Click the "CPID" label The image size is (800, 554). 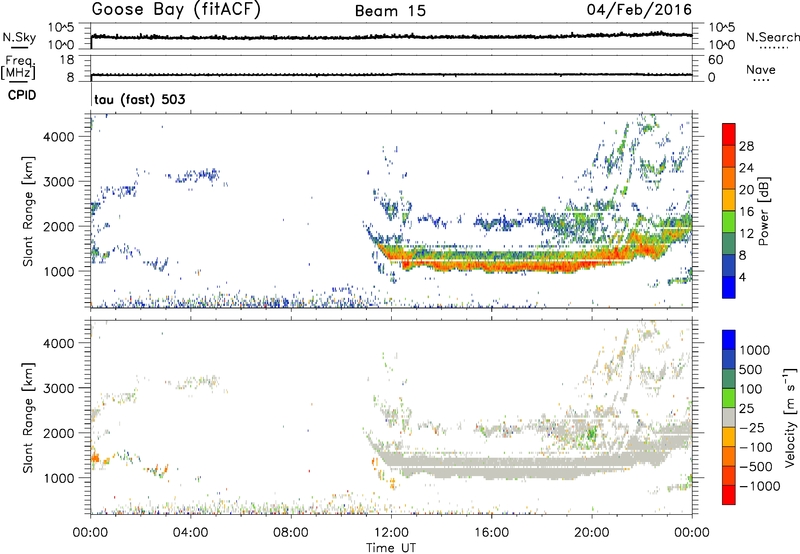(22, 95)
